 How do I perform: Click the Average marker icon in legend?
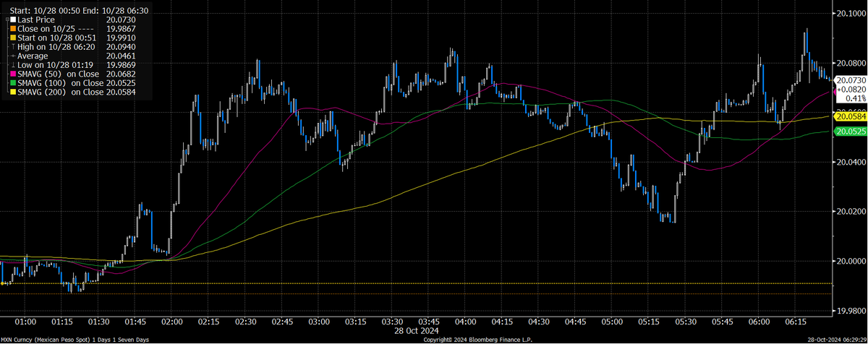[12, 56]
